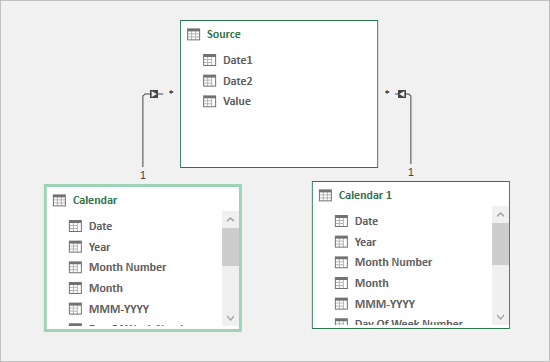Select MMM-YYYY icon in Calendar 1 table
The width and height of the screenshot is (550, 362).
(341, 304)
